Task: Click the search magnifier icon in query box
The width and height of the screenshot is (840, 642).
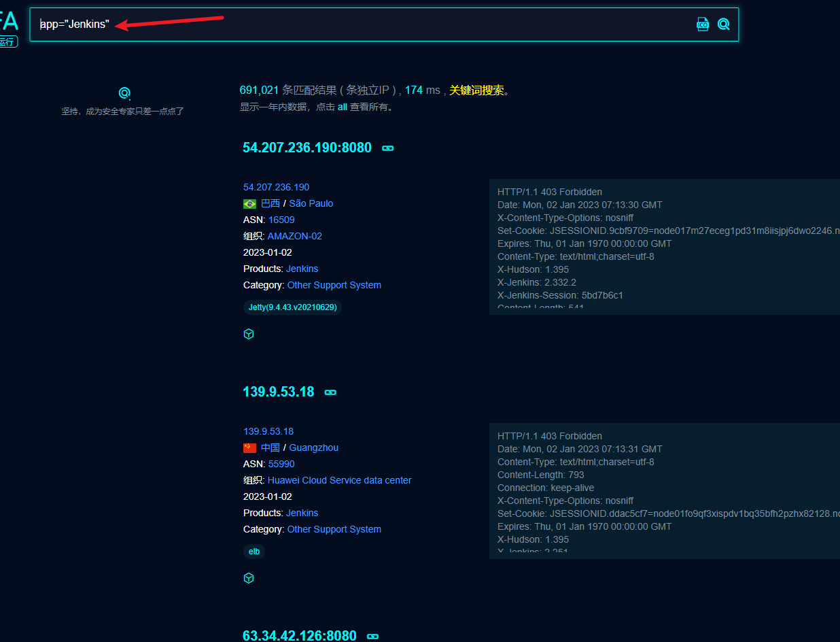Action: point(724,24)
